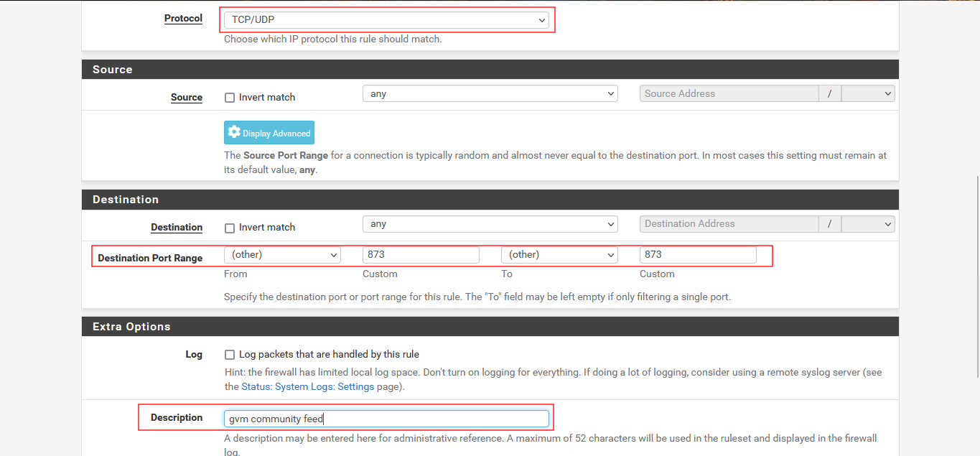Click the Destination Address input field
This screenshot has height=456, width=980.
pos(728,224)
